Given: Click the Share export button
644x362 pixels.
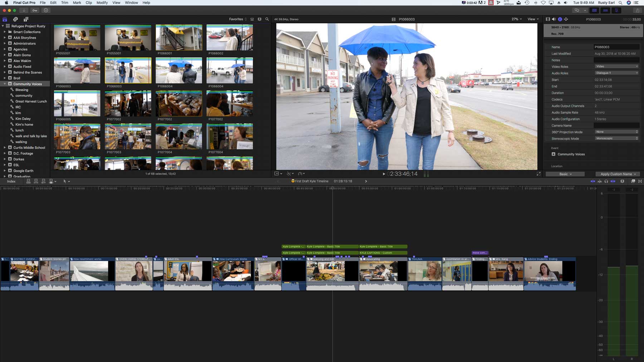Looking at the screenshot, I should (637, 10).
